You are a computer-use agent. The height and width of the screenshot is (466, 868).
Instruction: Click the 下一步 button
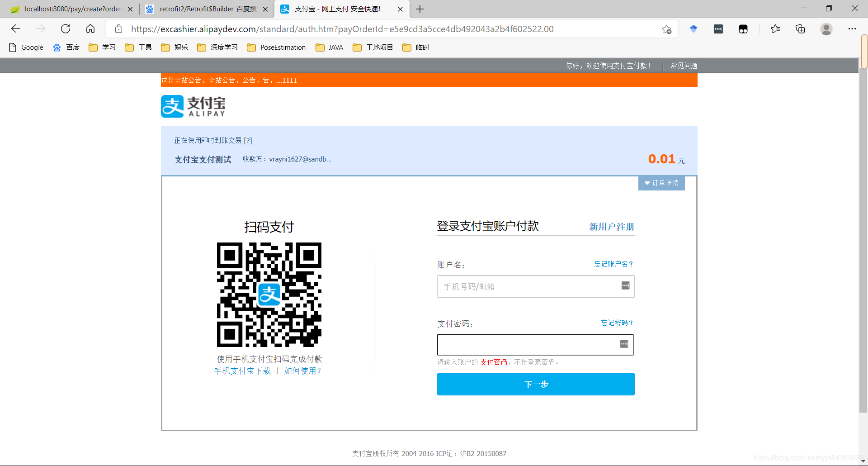coord(536,384)
